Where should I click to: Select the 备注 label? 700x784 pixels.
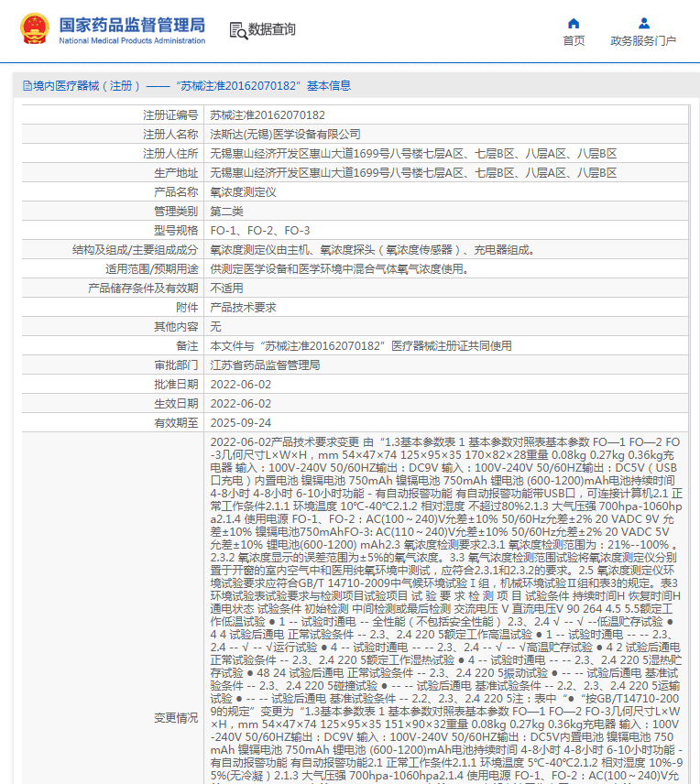187,346
